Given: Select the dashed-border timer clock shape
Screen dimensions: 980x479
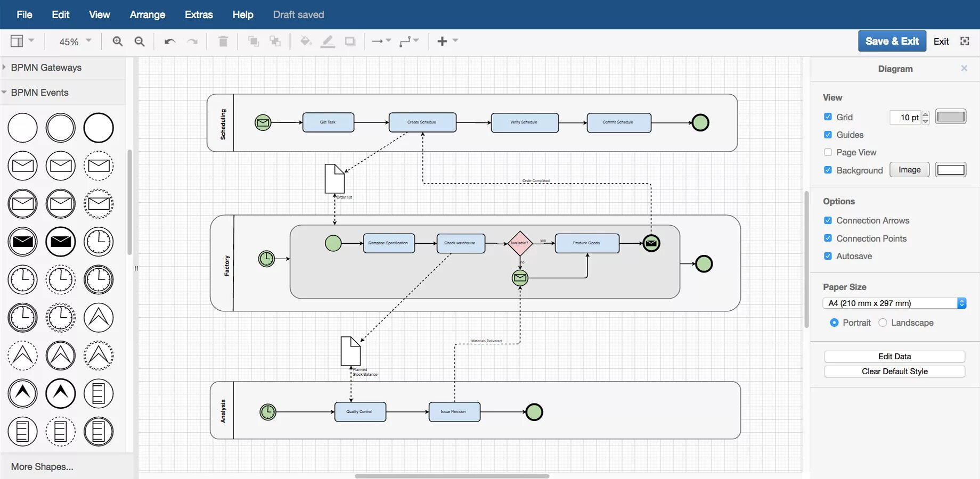Looking at the screenshot, I should [61, 279].
